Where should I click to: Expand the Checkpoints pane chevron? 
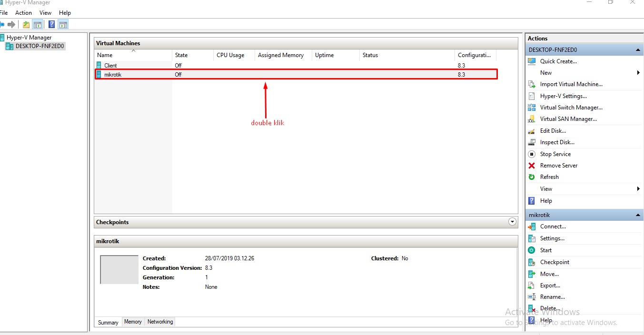tap(512, 222)
